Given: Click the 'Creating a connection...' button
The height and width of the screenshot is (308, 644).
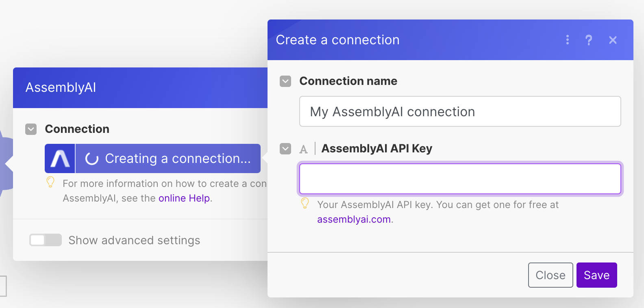Looking at the screenshot, I should click(177, 158).
